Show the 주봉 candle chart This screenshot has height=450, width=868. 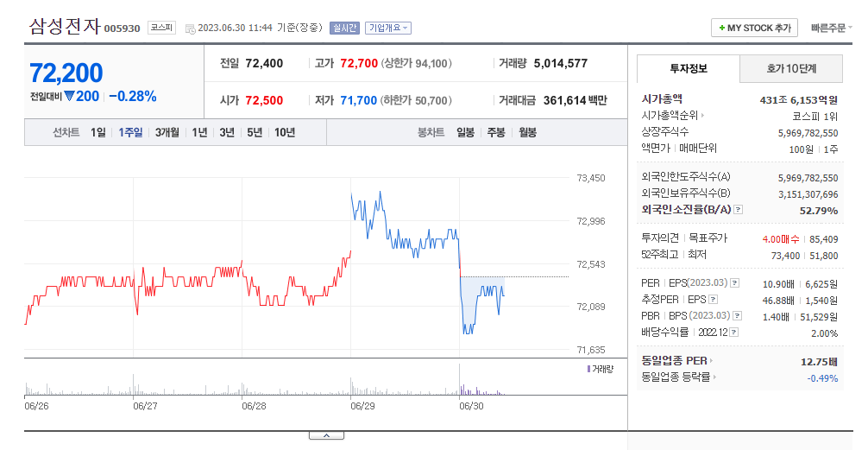pos(496,132)
